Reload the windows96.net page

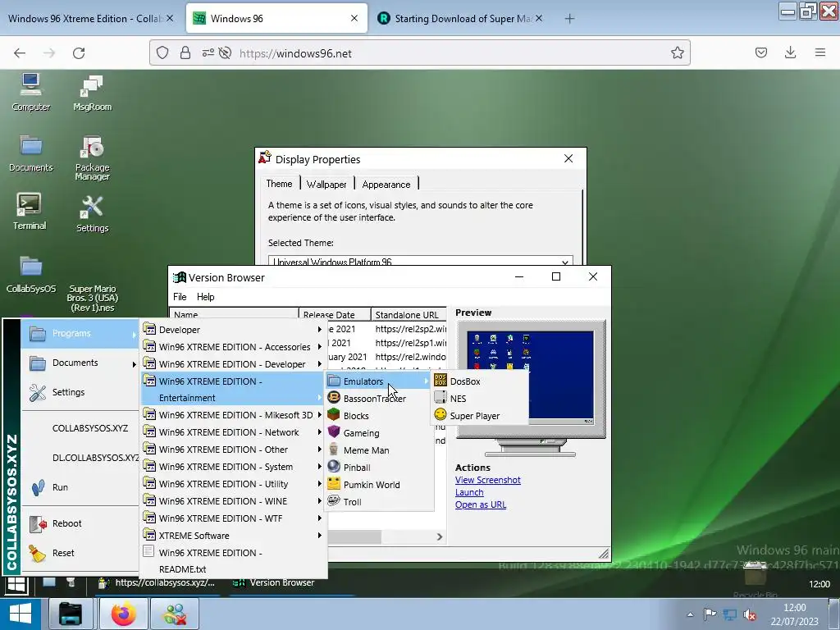click(x=79, y=53)
